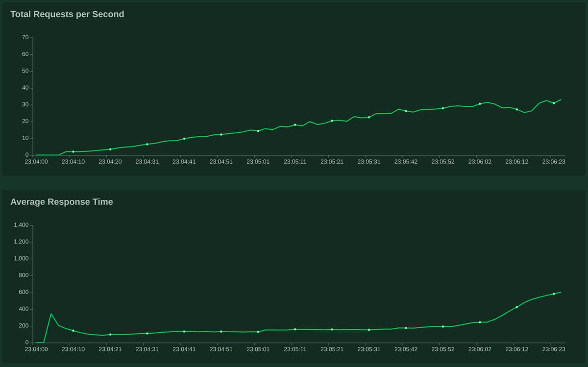Click the 23:04:21 x-axis label in Response Time chart

(110, 349)
